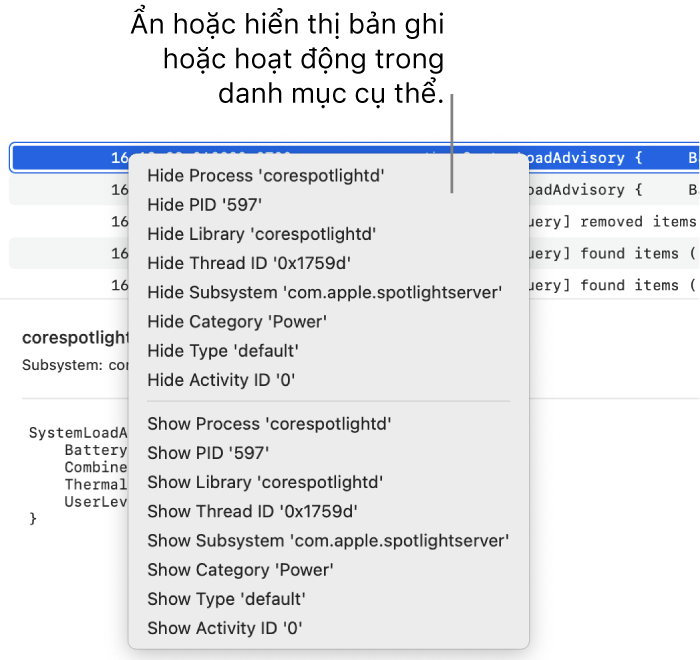Choose Show Thread ID '0x1759d'
Viewport: 700px width, 660px height.
(253, 511)
